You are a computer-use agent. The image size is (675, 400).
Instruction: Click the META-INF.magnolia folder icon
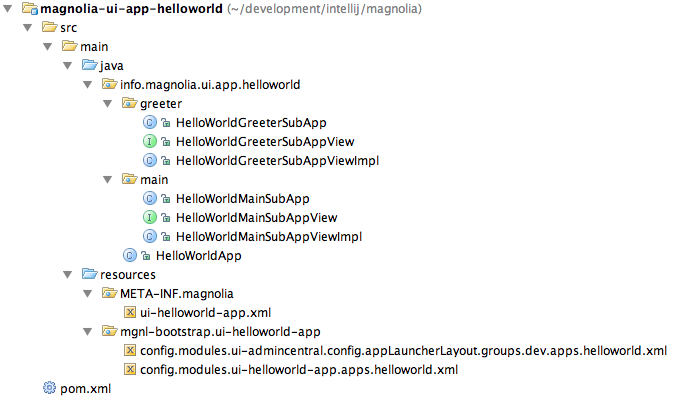click(x=109, y=293)
